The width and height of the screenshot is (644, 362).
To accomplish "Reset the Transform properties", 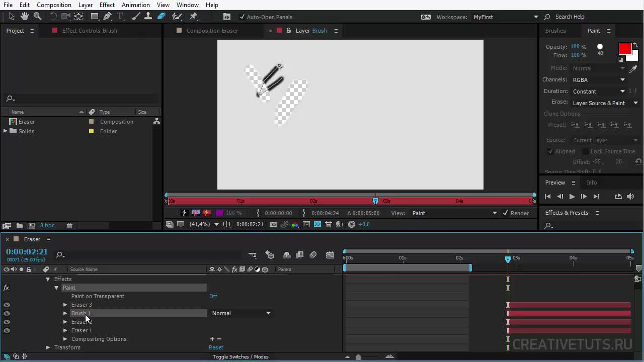I will tap(216, 347).
